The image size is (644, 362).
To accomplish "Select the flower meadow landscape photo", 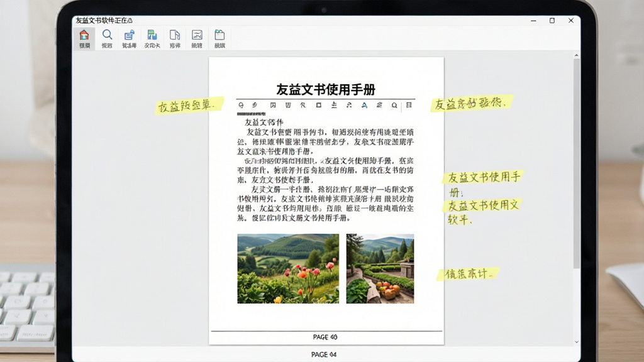I will (288, 269).
